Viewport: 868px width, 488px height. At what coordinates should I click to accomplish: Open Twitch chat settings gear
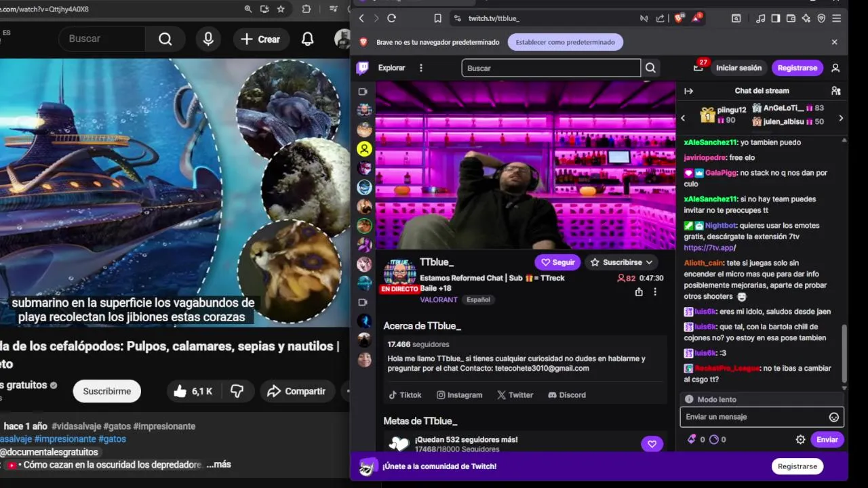coord(800,439)
